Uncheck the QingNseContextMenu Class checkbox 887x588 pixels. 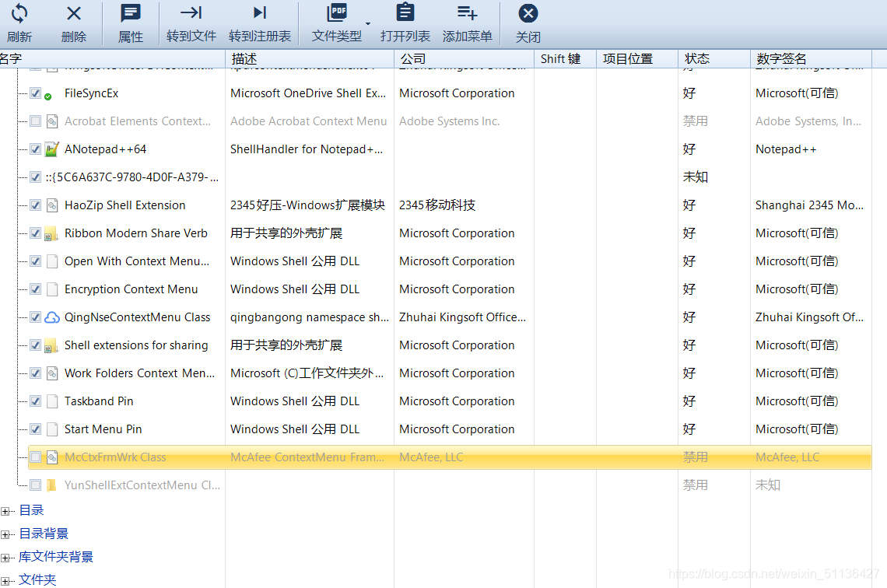[36, 317]
